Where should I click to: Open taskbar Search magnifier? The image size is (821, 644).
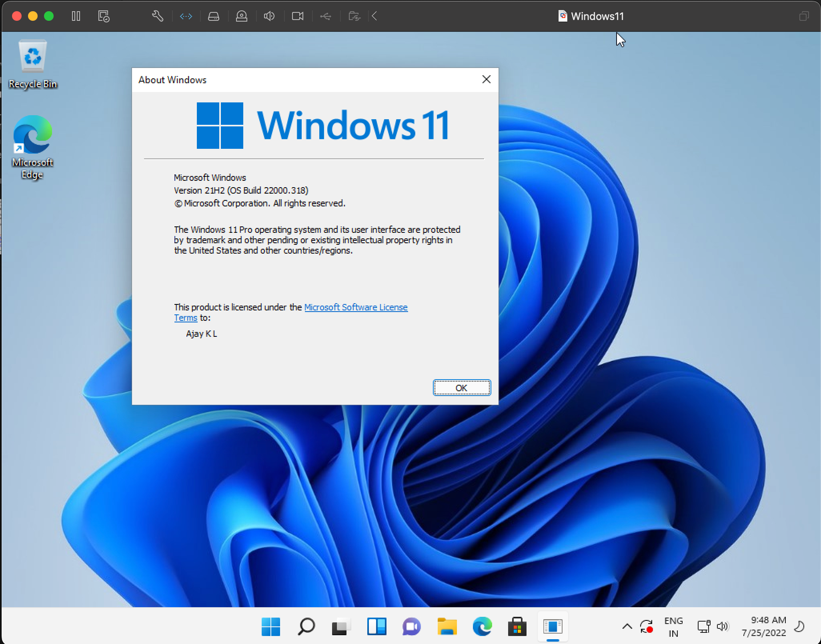[x=306, y=626]
